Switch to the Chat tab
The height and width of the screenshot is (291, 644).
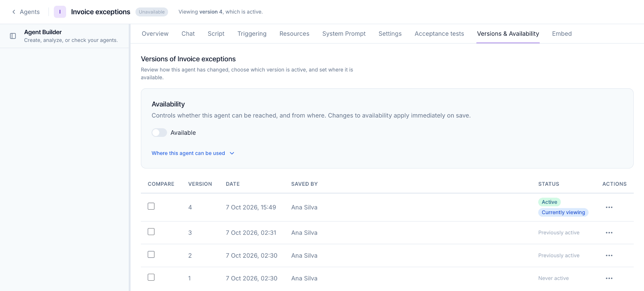tap(188, 34)
